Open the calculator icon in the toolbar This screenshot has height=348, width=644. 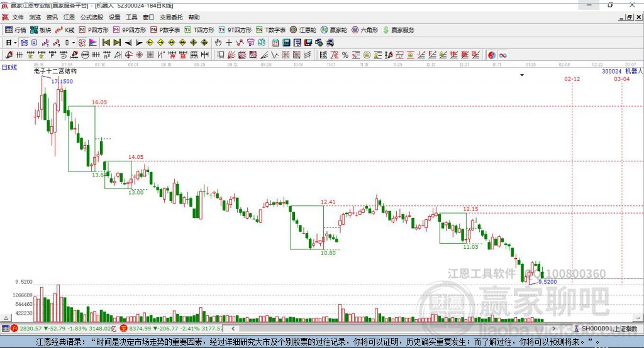click(x=286, y=43)
